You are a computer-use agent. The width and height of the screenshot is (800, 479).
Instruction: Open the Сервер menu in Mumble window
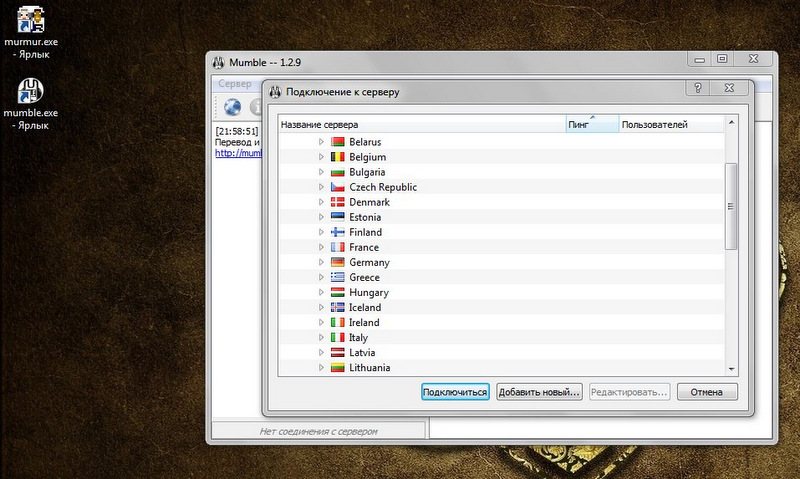point(235,84)
